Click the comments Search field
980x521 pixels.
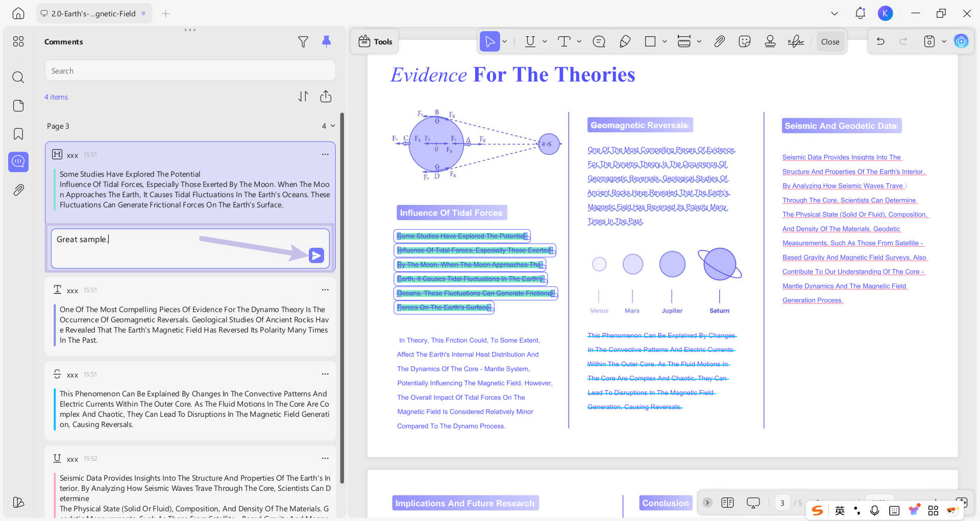pos(190,70)
